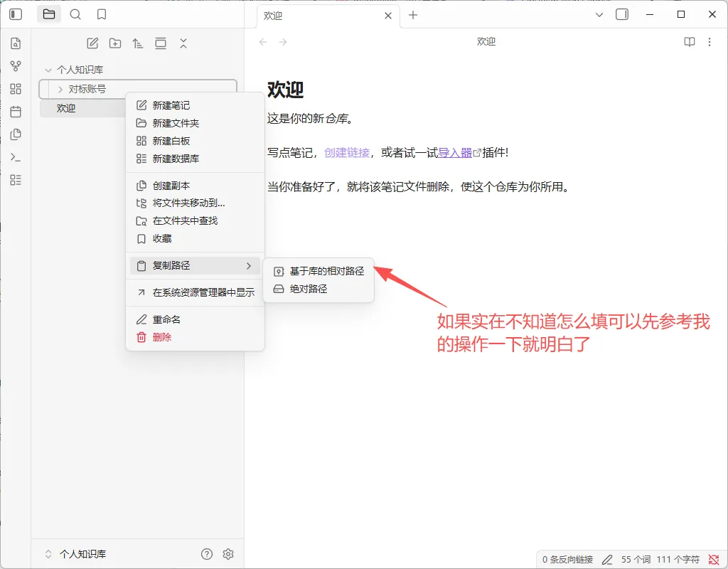Click 0 条反向链接 in status bar
Image resolution: width=728 pixels, height=569 pixels.
point(567,560)
